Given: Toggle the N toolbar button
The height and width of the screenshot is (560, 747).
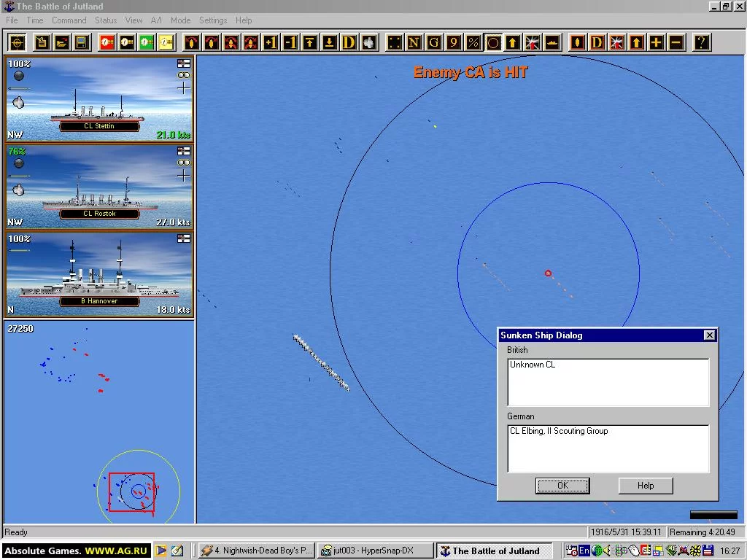Looking at the screenshot, I should point(414,42).
